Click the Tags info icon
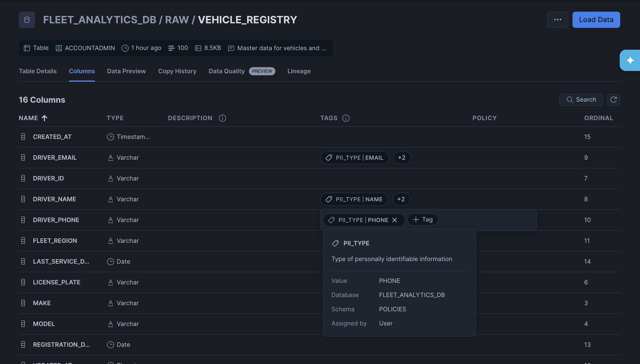Image resolution: width=640 pixels, height=364 pixels. 346,118
